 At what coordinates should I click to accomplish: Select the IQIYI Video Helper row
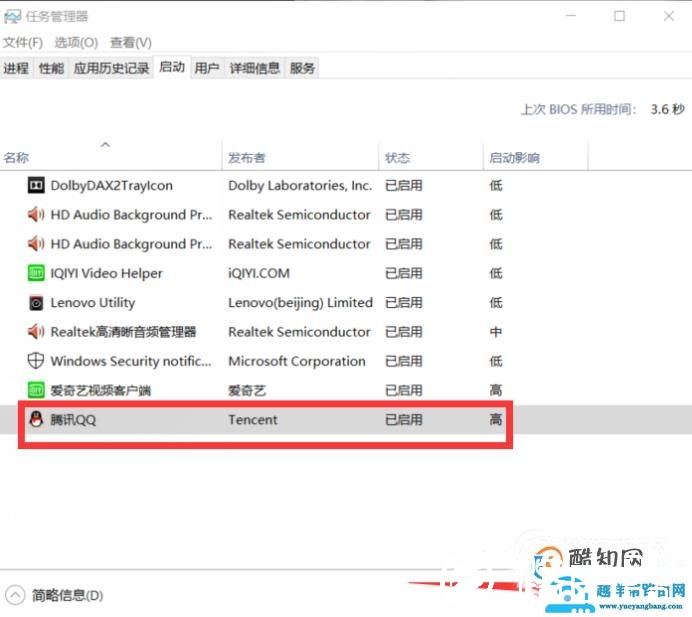pos(346,273)
